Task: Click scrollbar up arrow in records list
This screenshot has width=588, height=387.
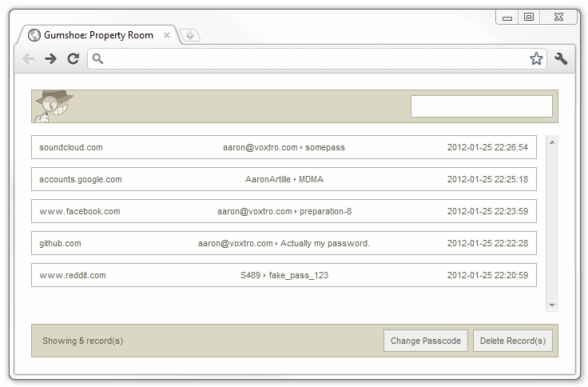Action: click(552, 142)
